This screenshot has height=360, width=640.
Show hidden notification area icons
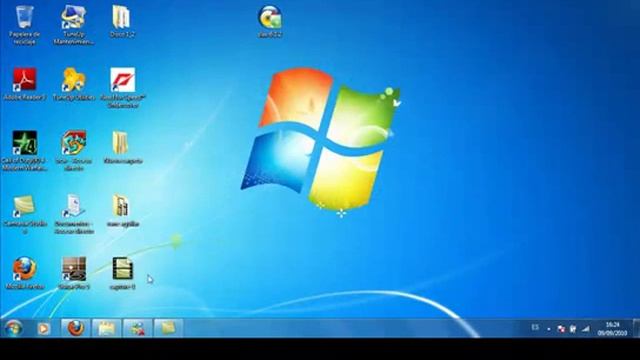click(549, 329)
